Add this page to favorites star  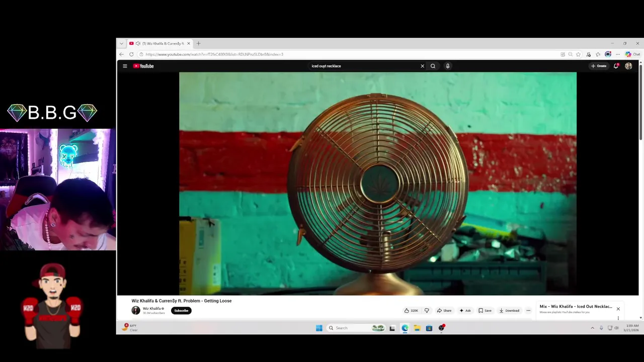click(x=578, y=54)
